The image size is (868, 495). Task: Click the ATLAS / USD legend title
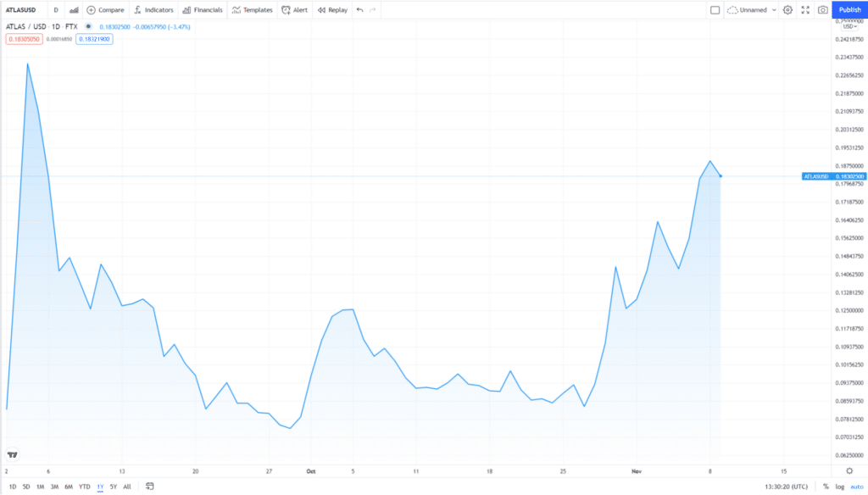coord(42,26)
